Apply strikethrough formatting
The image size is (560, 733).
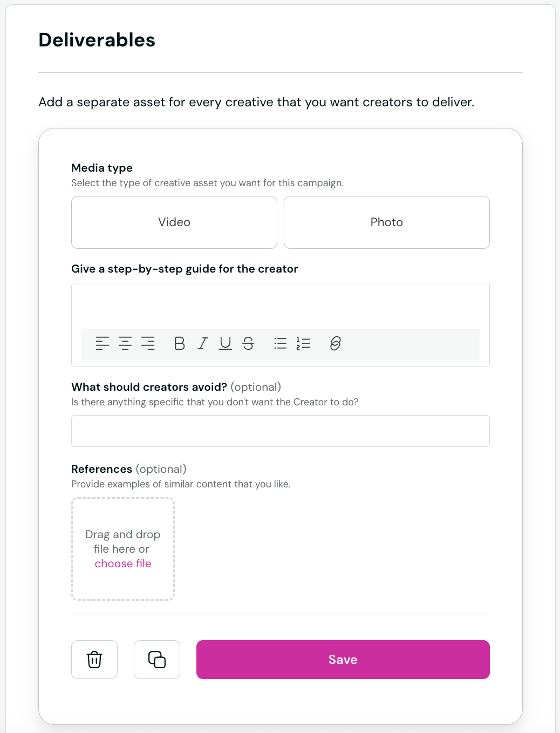(248, 343)
